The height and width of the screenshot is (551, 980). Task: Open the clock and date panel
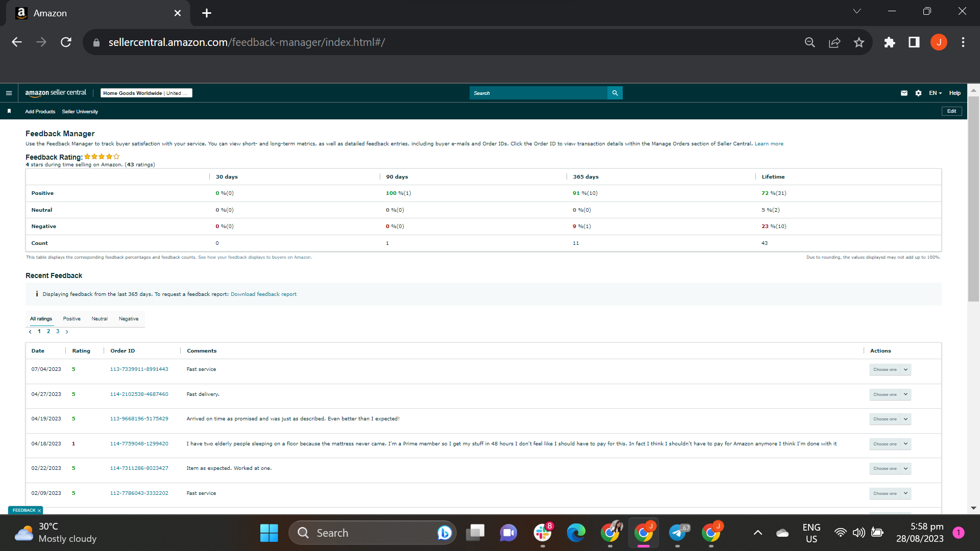[x=920, y=533]
